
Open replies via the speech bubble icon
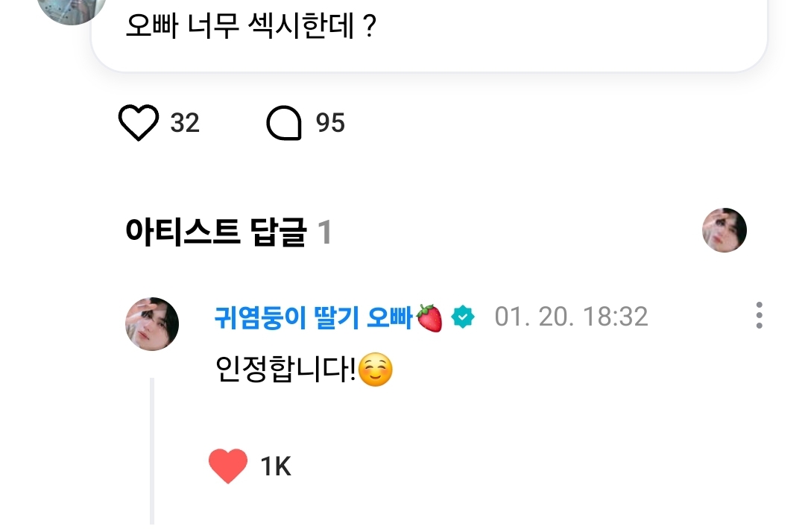284,123
